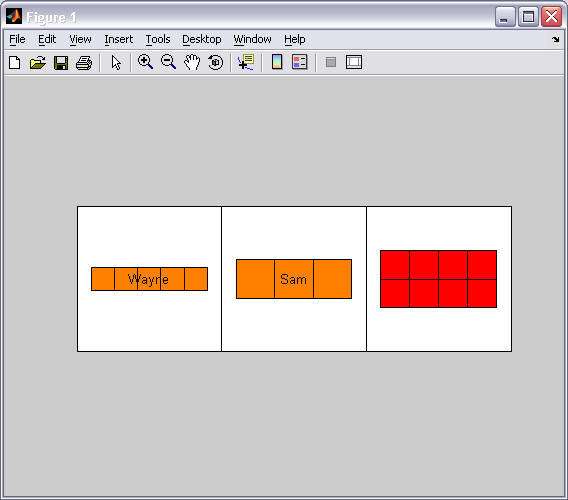The height and width of the screenshot is (500, 568).
Task: Click the bottom-right red grid cell
Action: point(482,293)
